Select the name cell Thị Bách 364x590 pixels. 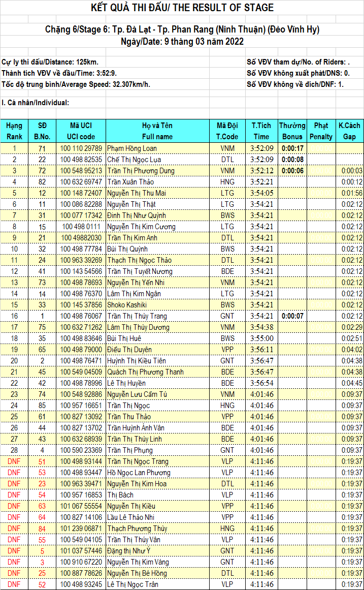121,495
